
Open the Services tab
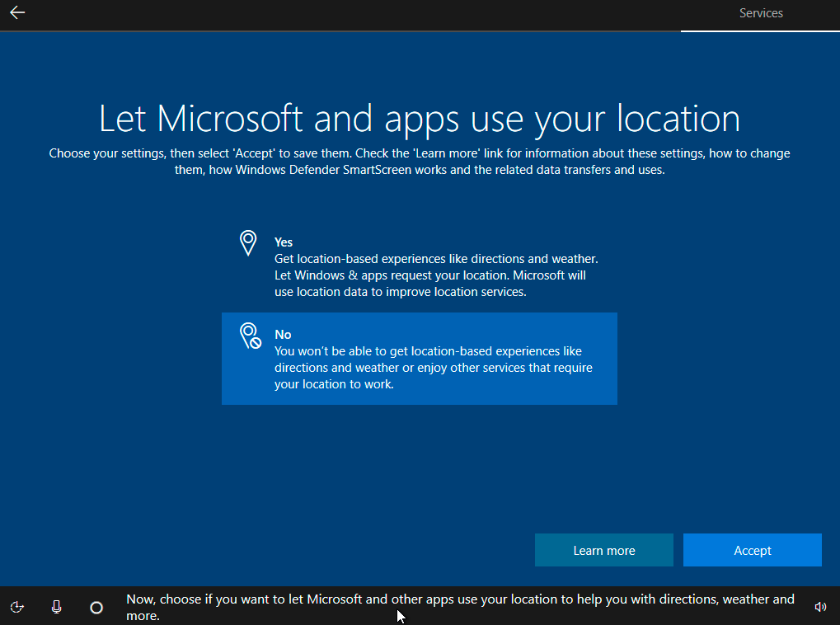click(x=761, y=13)
